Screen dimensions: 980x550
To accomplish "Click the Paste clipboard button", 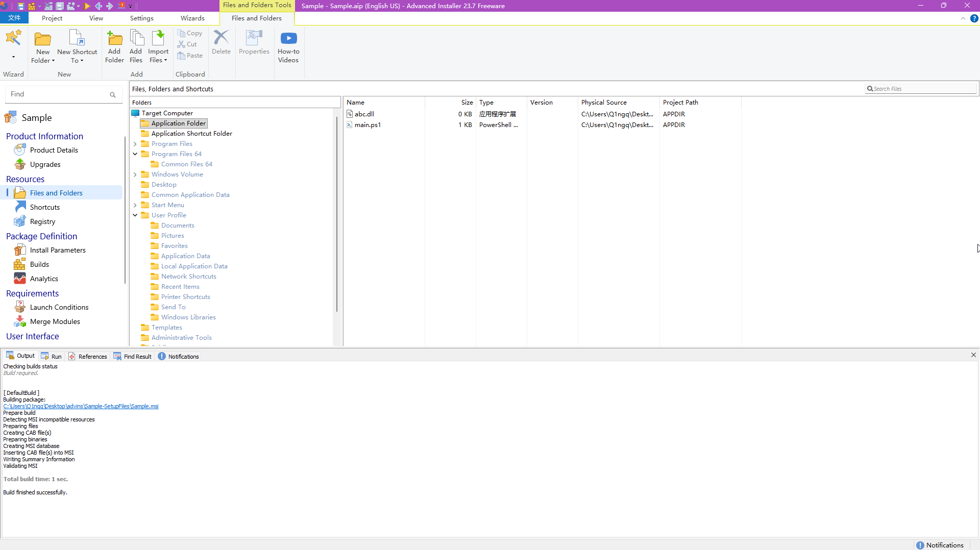I will [x=190, y=56].
